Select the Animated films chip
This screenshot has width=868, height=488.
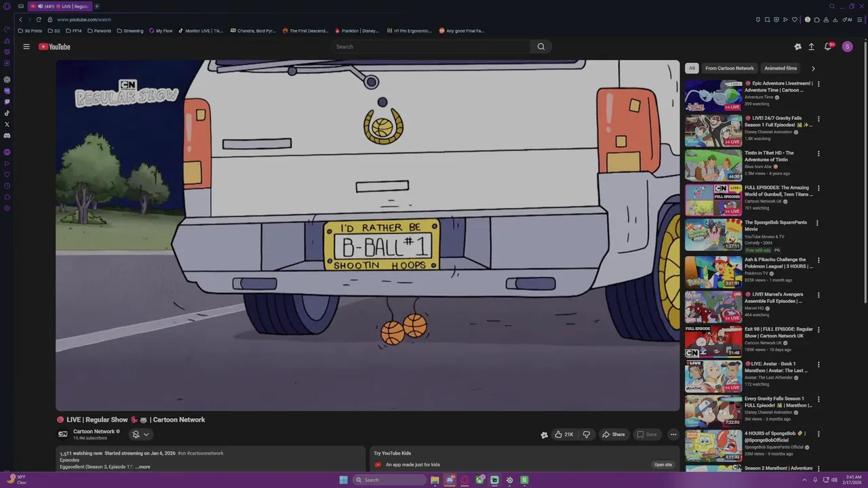[781, 68]
